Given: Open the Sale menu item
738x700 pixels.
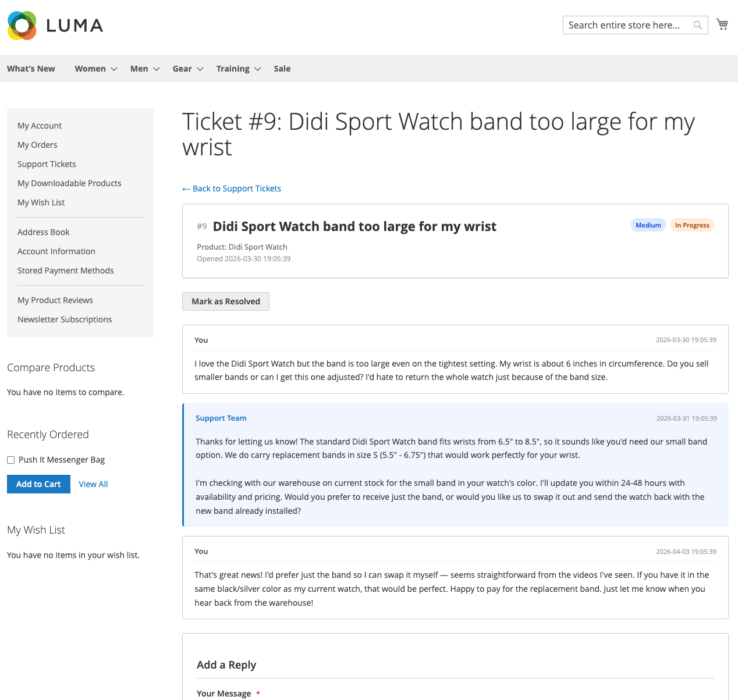Looking at the screenshot, I should coord(282,69).
